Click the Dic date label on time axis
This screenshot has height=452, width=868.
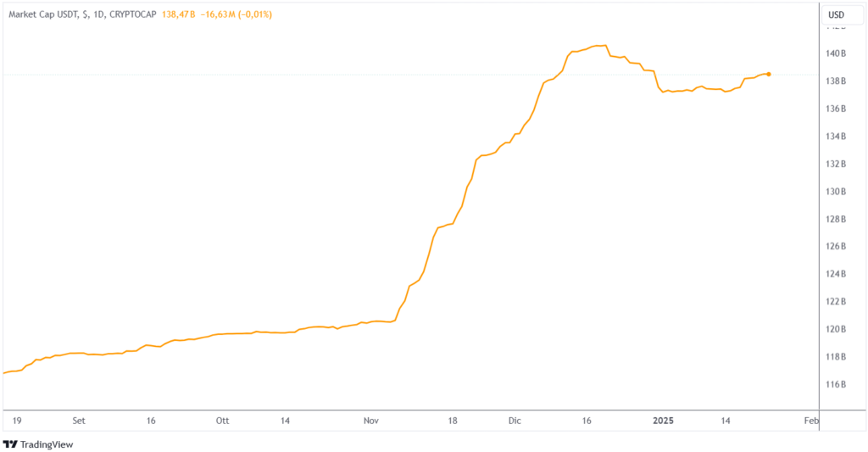(515, 421)
